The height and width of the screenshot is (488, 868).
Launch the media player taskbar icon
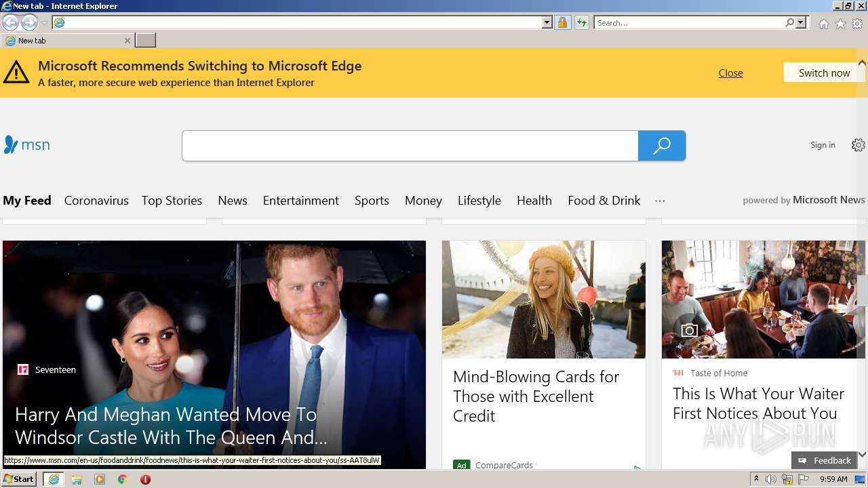click(100, 479)
